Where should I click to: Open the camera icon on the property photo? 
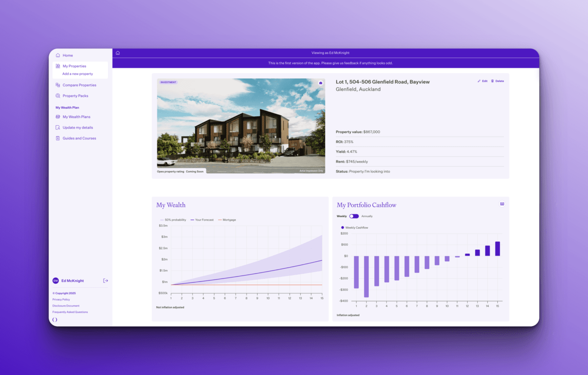(x=320, y=83)
